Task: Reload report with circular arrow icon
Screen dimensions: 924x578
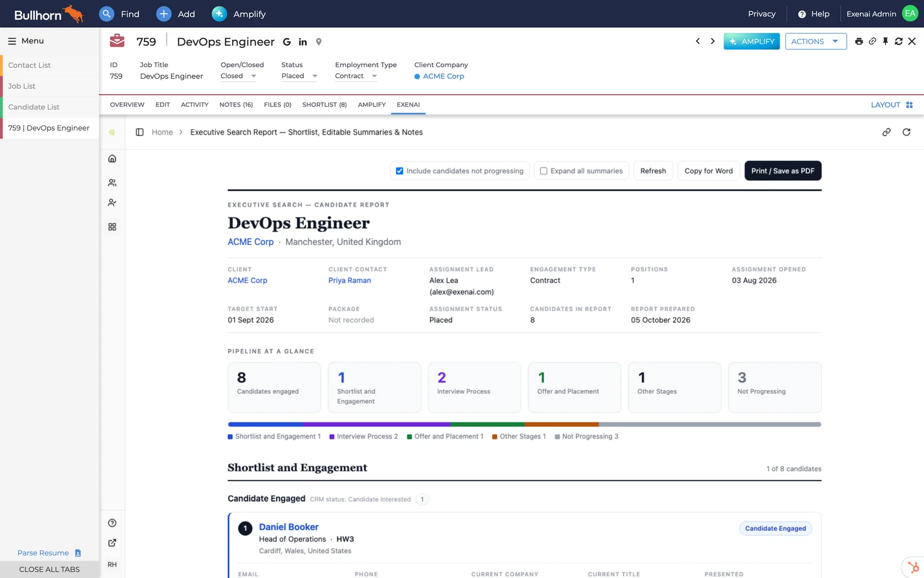Action: pyautogui.click(x=907, y=132)
